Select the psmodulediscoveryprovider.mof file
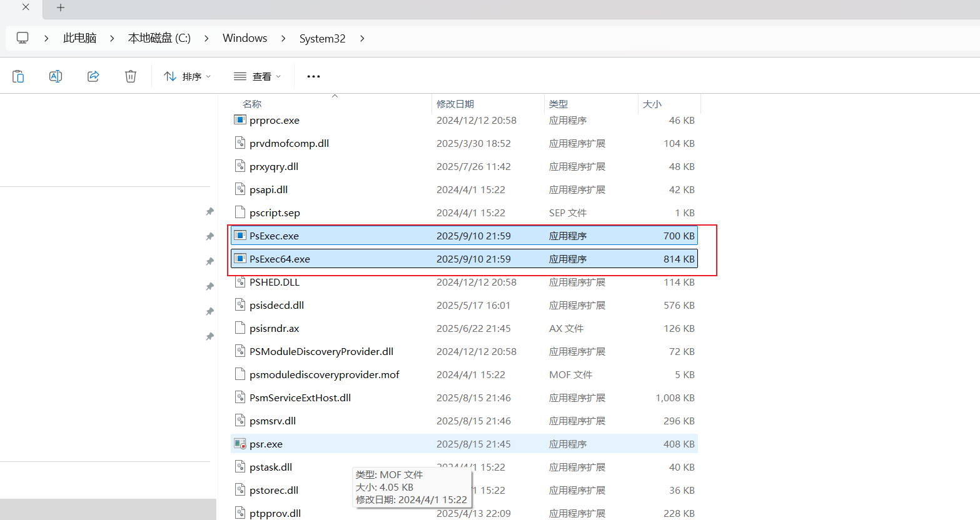 pos(324,374)
